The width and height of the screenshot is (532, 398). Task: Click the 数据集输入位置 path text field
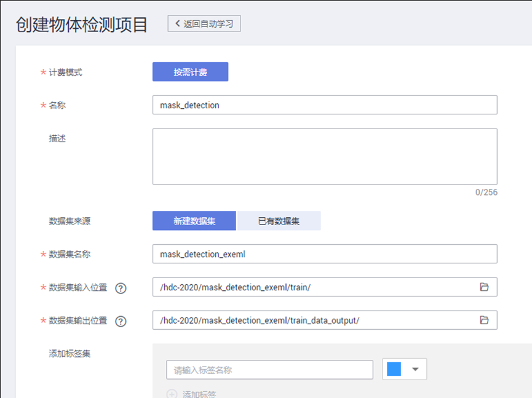(x=314, y=287)
